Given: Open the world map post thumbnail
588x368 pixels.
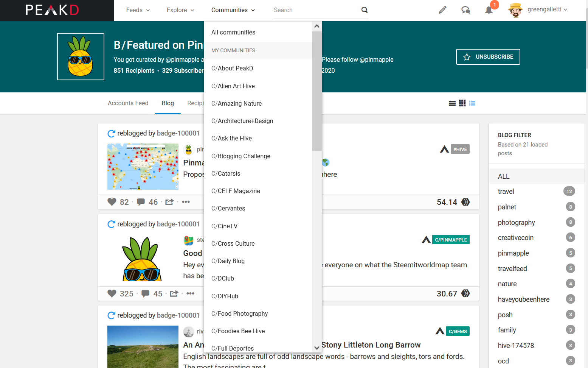Looking at the screenshot, I should click(x=143, y=167).
